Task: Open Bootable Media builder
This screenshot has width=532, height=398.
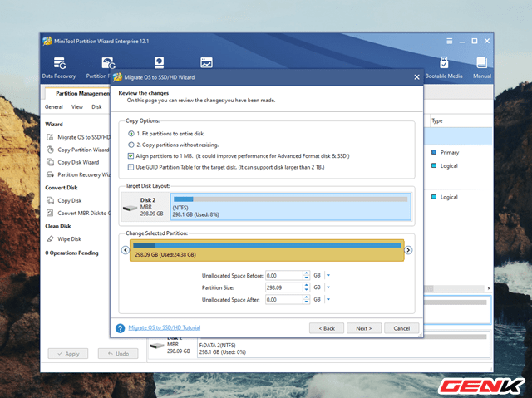Action: click(444, 68)
